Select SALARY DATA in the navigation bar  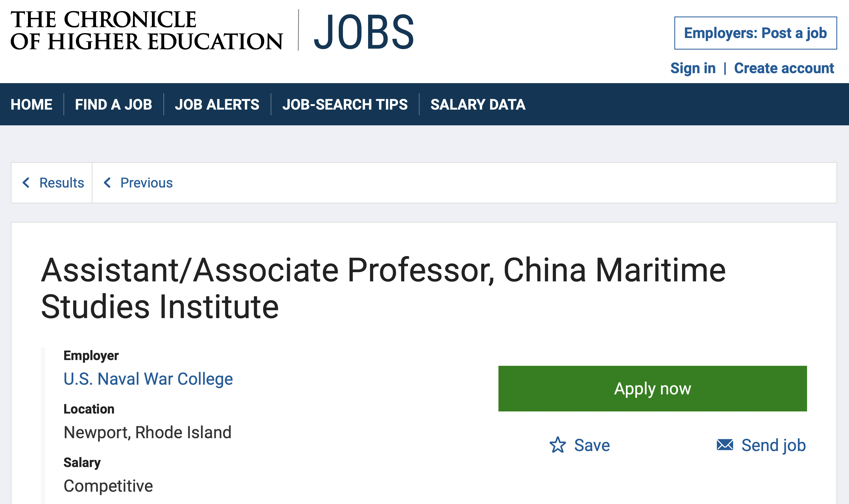pyautogui.click(x=478, y=105)
